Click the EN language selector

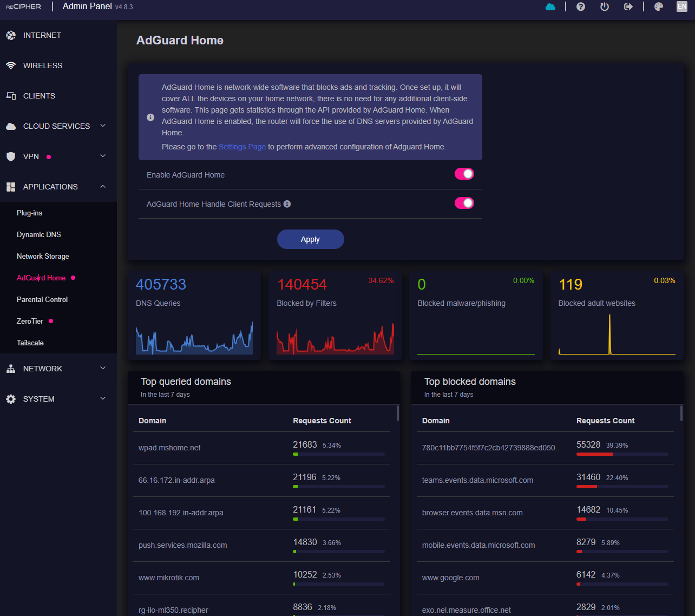point(682,6)
